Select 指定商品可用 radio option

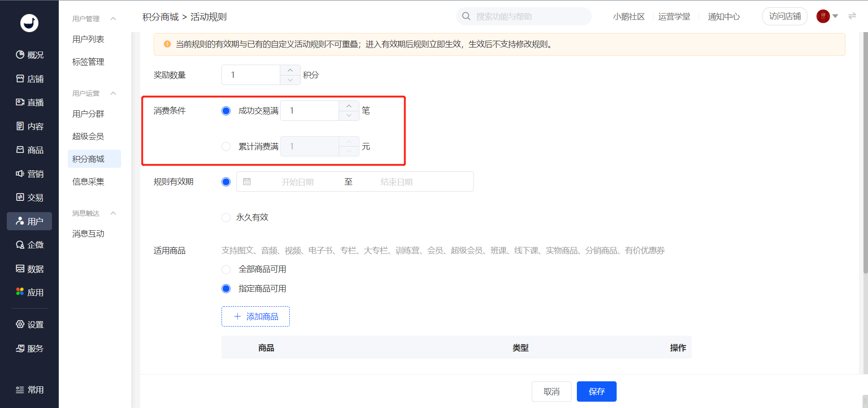(226, 289)
